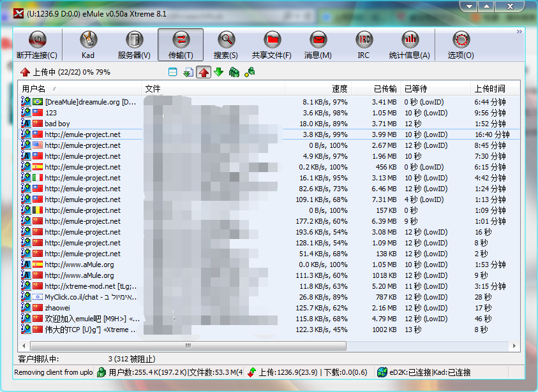Screen dimensions: 538x392
Task: Select the user bad boy
Action: 269,124
